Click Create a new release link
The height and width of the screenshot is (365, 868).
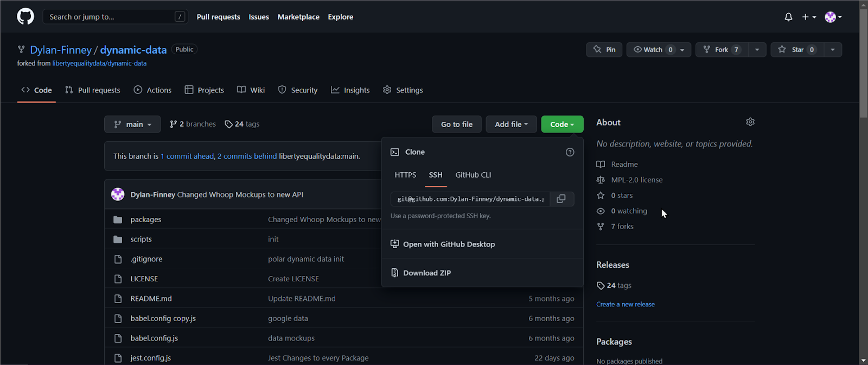point(626,305)
